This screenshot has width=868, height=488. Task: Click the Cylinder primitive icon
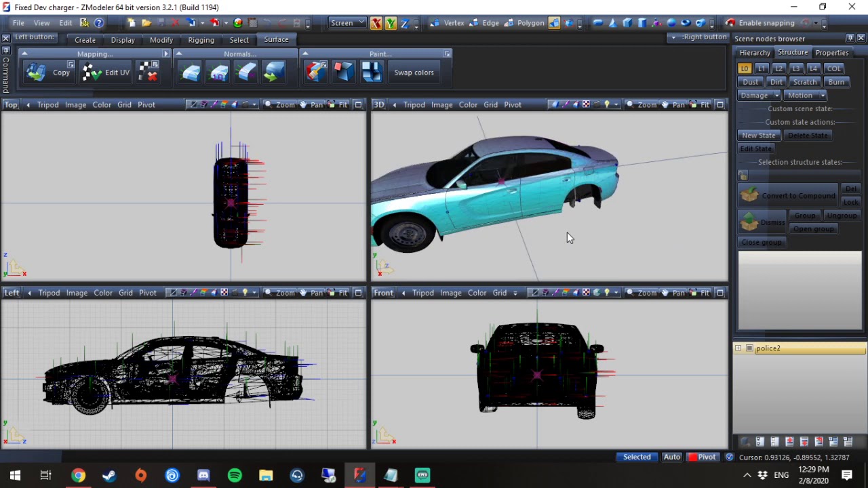642,23
